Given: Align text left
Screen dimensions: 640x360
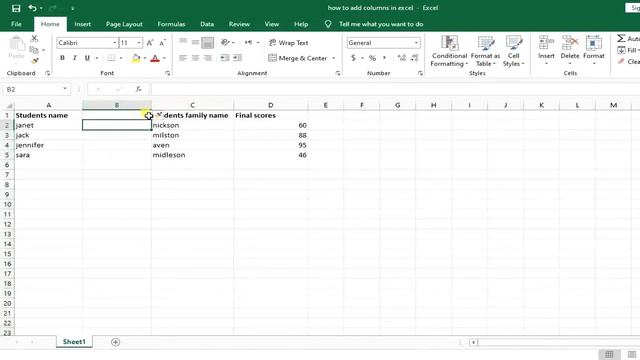Looking at the screenshot, I should 183,58.
